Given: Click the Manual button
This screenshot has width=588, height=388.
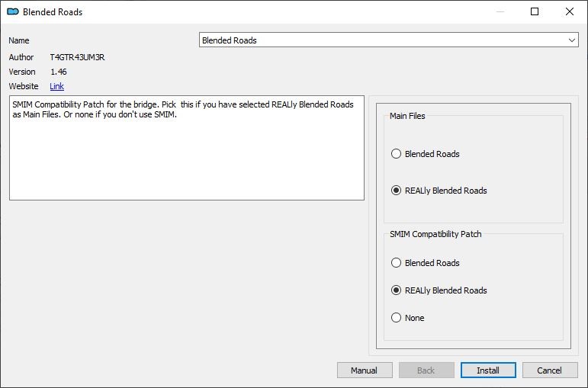Looking at the screenshot, I should [x=365, y=370].
